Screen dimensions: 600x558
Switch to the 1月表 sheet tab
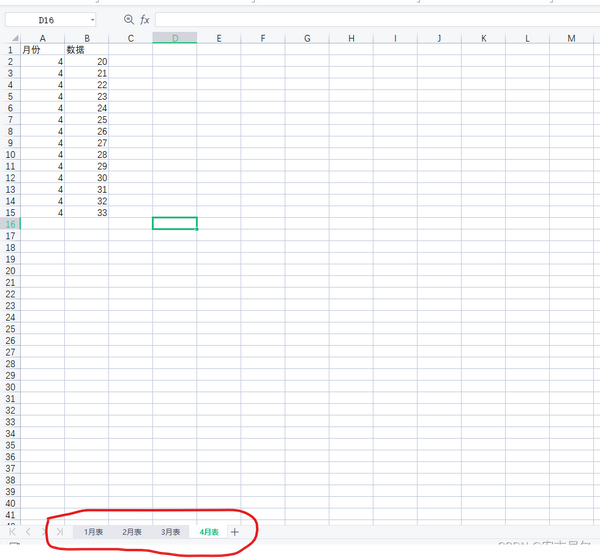93,532
